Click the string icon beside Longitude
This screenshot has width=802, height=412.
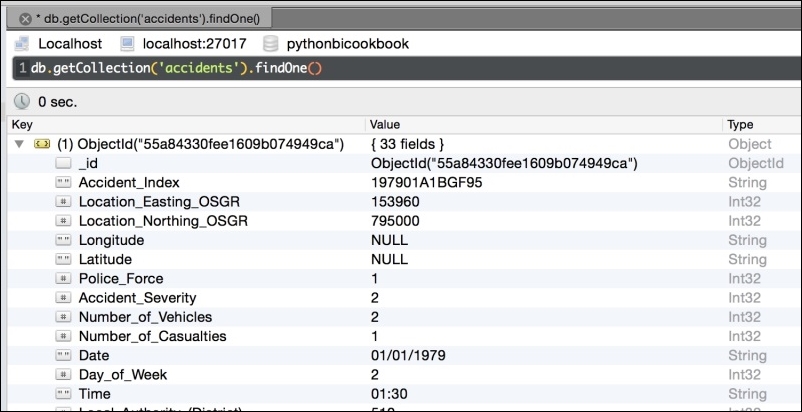coord(64,240)
